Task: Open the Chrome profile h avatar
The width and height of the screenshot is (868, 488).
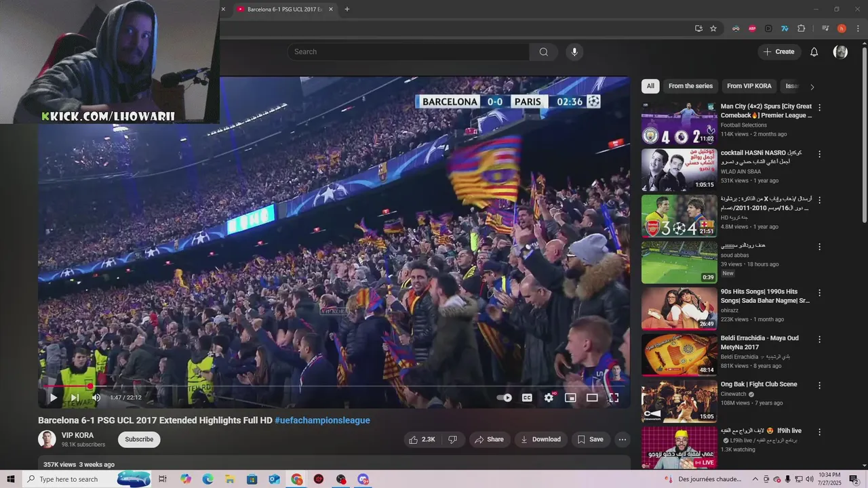Action: 842,28
